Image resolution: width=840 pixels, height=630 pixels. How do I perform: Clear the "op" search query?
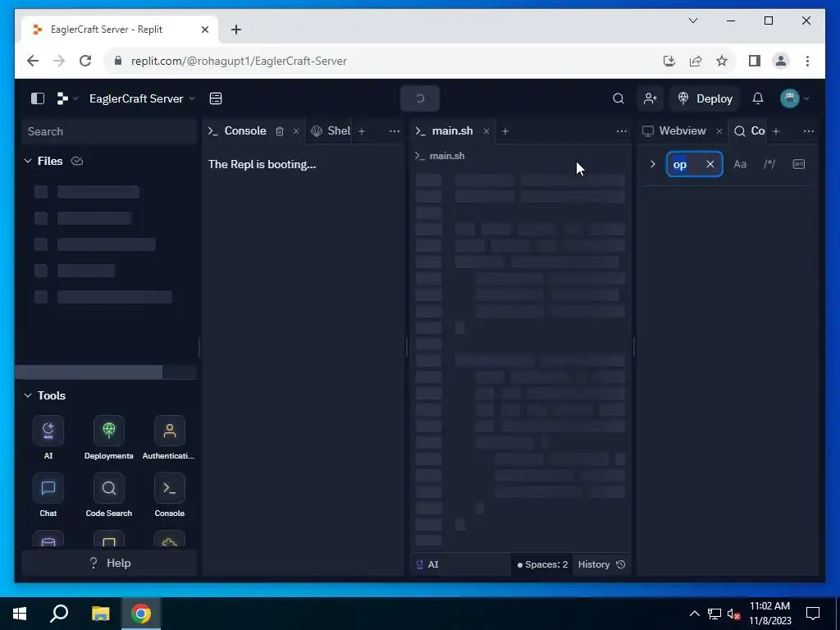[x=710, y=164]
